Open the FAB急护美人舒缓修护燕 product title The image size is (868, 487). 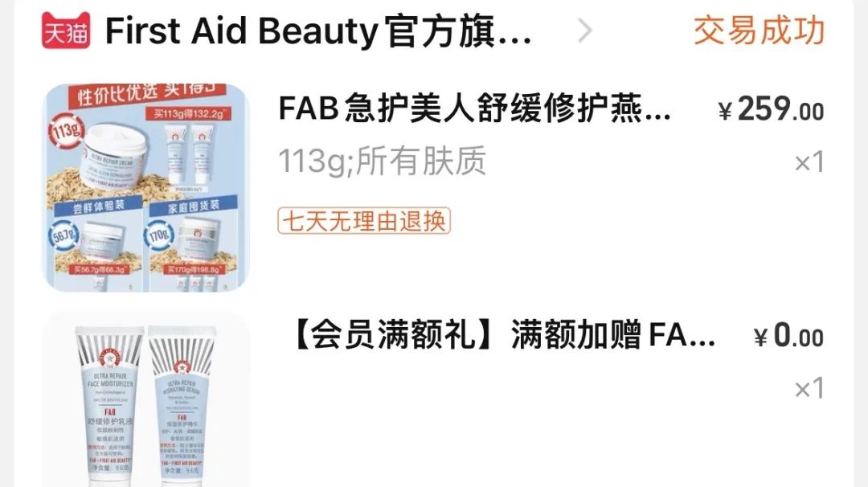(474, 108)
